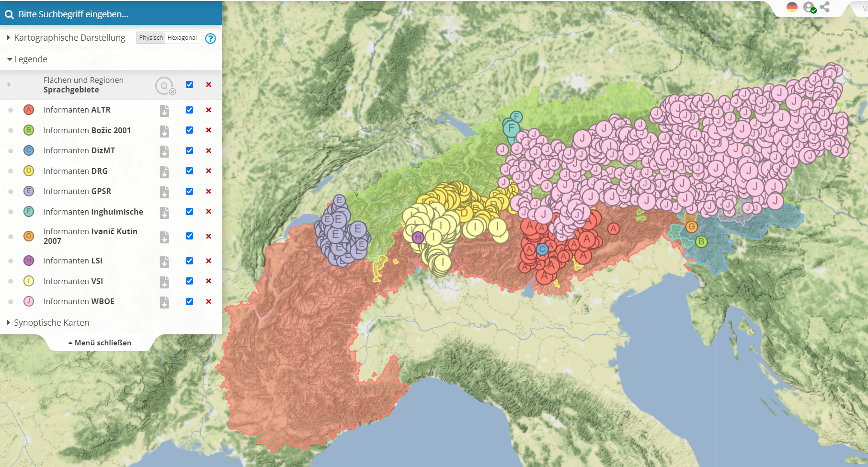Viewport: 868px width, 467px height.
Task: Download Informanten ALTR data
Action: [164, 111]
